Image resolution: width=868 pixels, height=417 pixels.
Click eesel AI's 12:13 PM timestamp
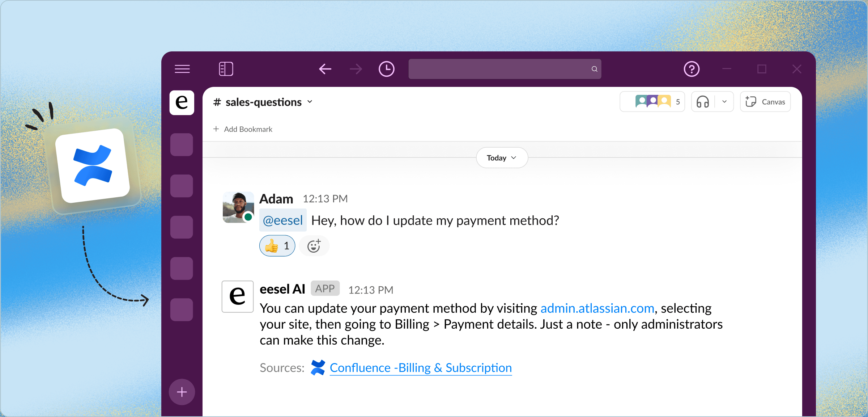tap(371, 290)
